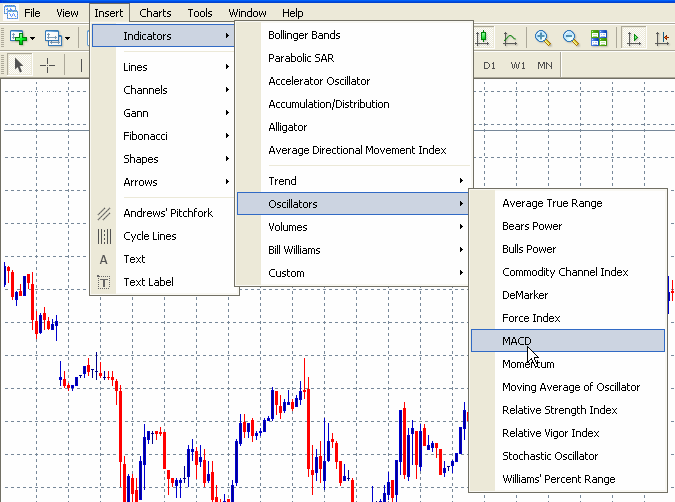Select the Indicators menu entry
675x502 pixels.
[x=163, y=36]
